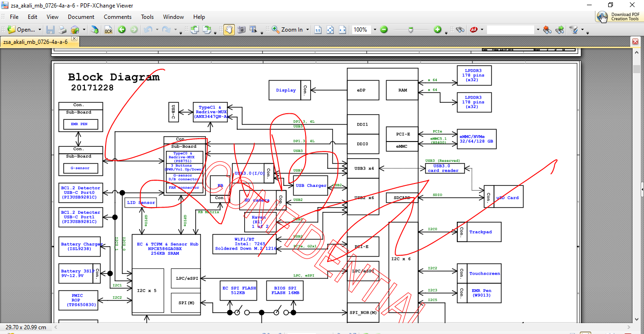This screenshot has width=644, height=334.
Task: Click the Fit Width zoom icon
Action: click(343, 30)
